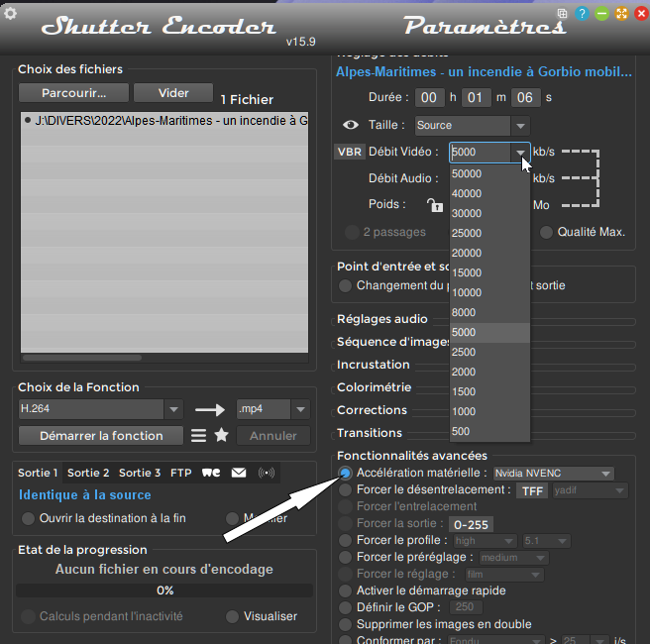This screenshot has height=644, width=650.
Task: Open the FTP output tab
Action: click(x=181, y=473)
